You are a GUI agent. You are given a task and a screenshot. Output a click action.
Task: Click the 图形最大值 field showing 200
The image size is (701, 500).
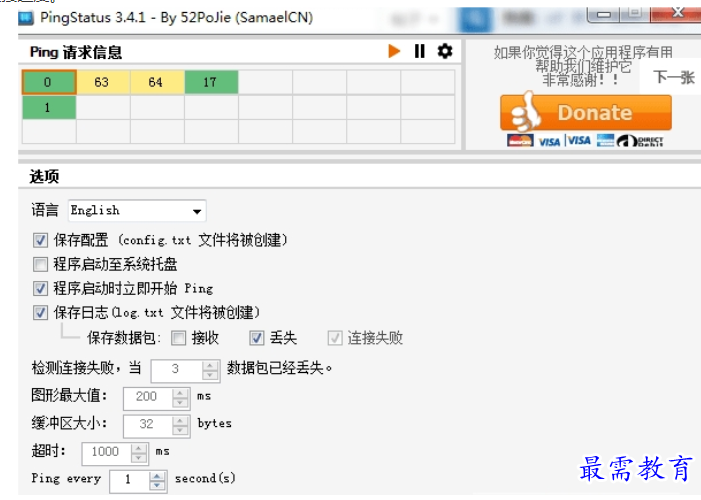(x=148, y=398)
